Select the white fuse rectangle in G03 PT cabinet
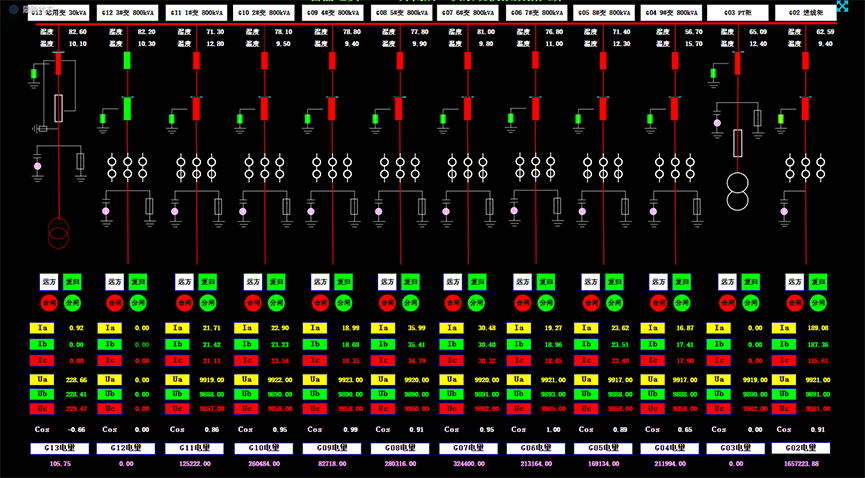The width and height of the screenshot is (865, 478). tap(738, 143)
